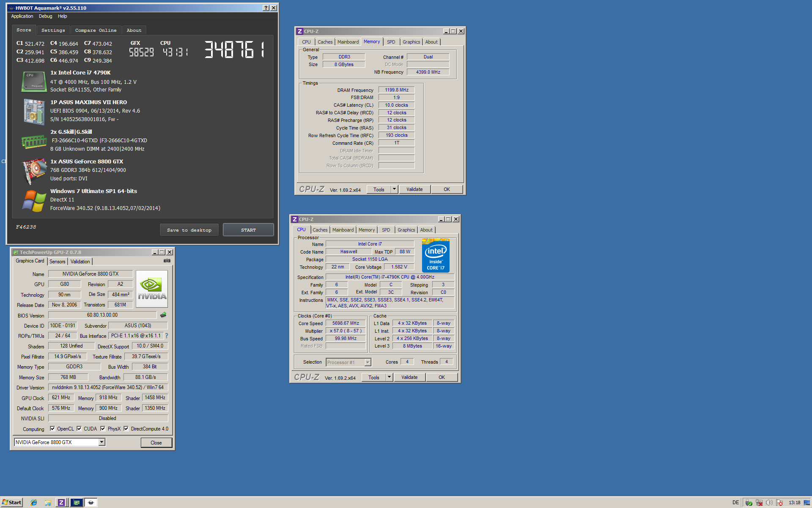Open the Tools dropdown arrow in CPU-Z Memory window
Viewport: 812px width, 508px height.
tap(394, 189)
